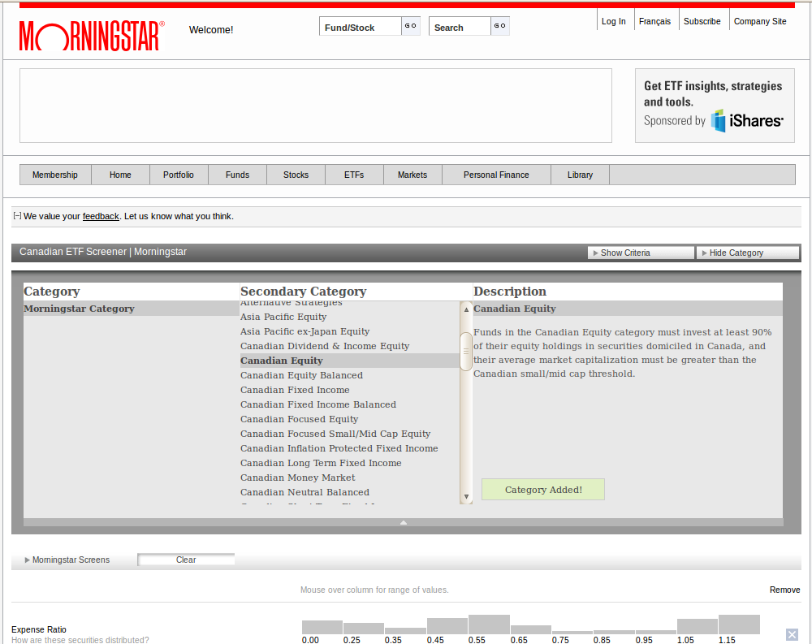Click GO button next to Fund/Stock field
This screenshot has width=812, height=644.
tap(411, 26)
